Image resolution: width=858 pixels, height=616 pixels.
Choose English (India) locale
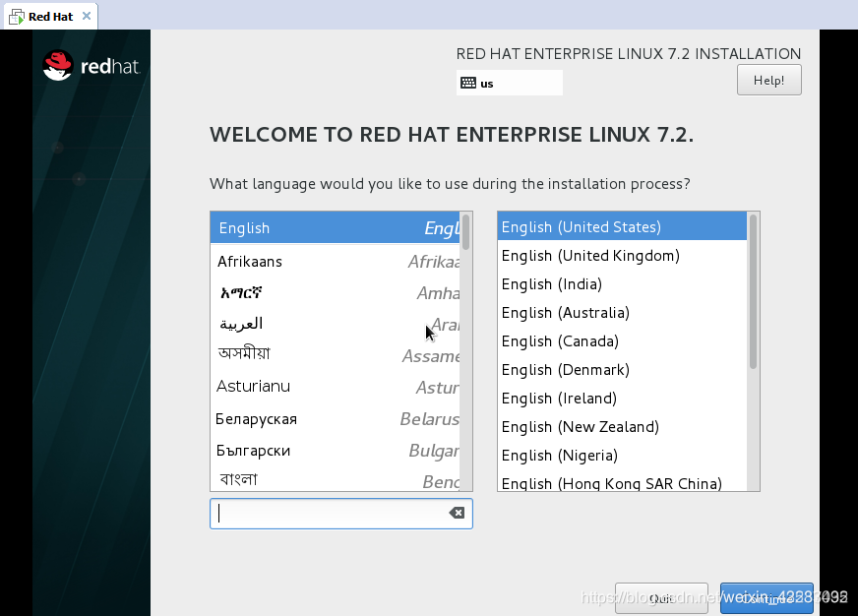(x=622, y=284)
